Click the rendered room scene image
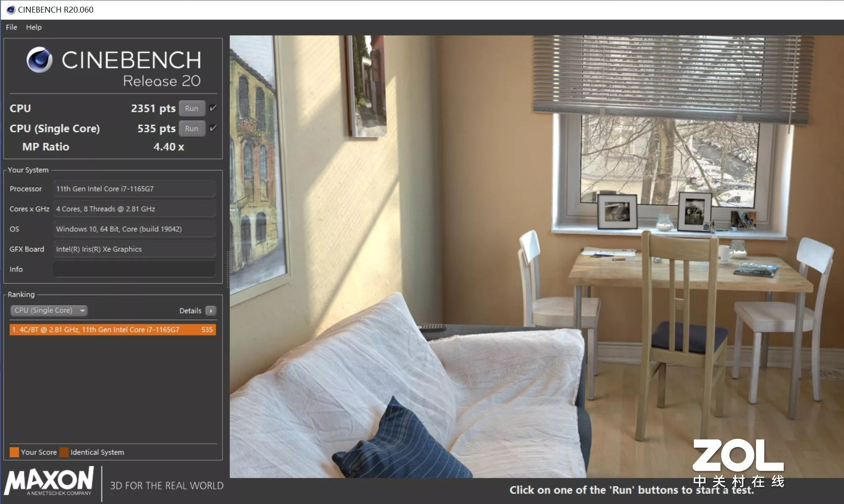Image resolution: width=844 pixels, height=504 pixels. point(536,256)
